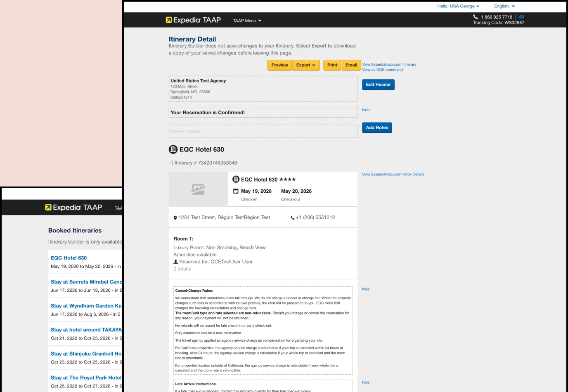This screenshot has width=568, height=392.
Task: Click the Expedia TAAP logo in Booked Itineraries window
Action: 73,208
